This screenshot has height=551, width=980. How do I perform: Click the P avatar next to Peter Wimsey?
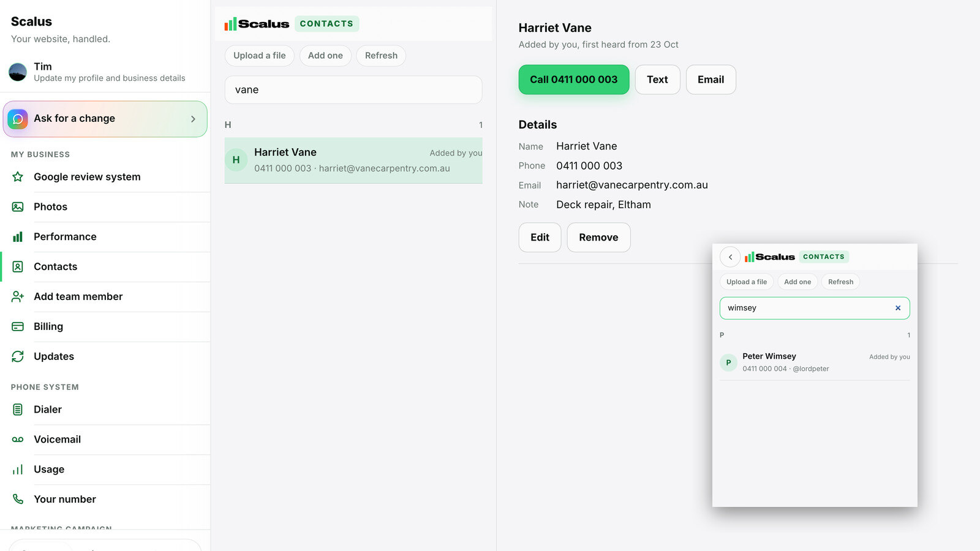point(728,362)
